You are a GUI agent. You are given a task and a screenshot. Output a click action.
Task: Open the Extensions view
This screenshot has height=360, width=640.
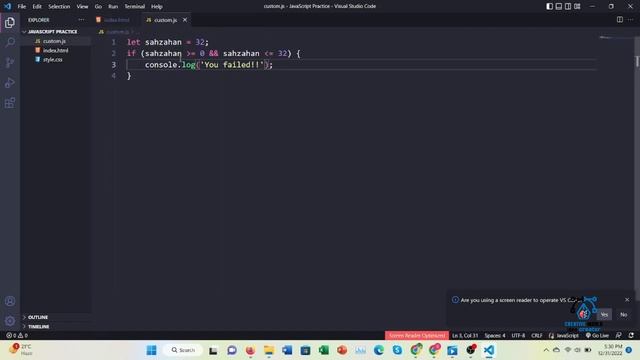coord(10,102)
